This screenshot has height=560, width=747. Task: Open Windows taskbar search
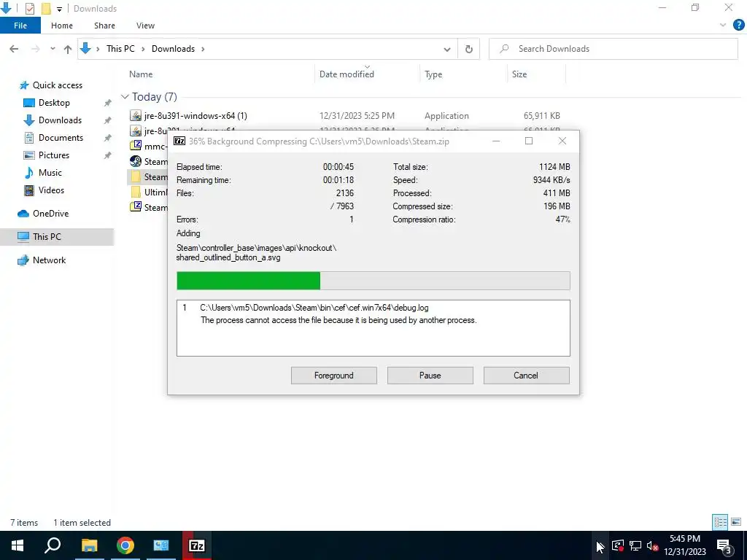pos(53,545)
